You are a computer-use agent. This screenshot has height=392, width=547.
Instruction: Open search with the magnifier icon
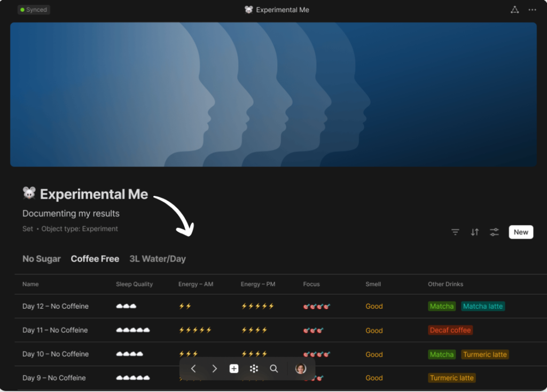pyautogui.click(x=274, y=369)
